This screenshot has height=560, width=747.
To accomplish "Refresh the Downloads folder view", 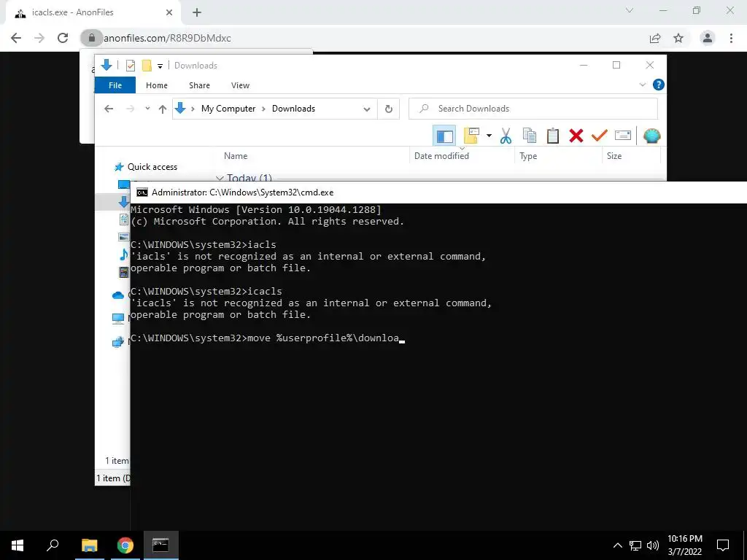I will [389, 109].
